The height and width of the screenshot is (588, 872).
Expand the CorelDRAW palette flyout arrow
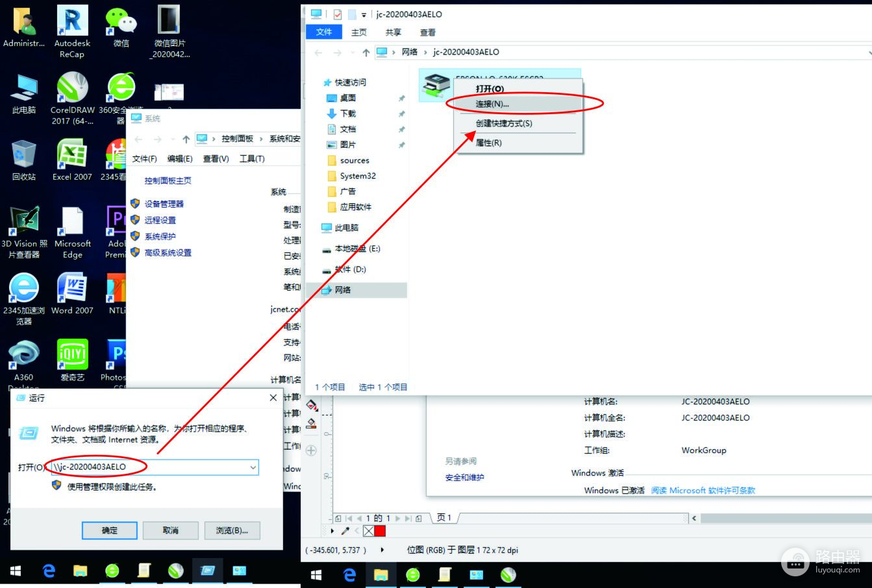click(332, 531)
